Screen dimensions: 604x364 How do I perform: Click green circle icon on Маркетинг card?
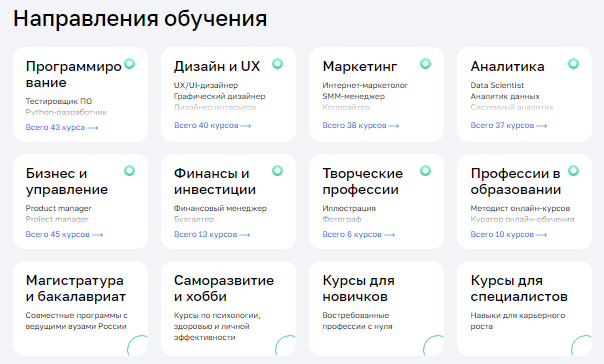425,64
